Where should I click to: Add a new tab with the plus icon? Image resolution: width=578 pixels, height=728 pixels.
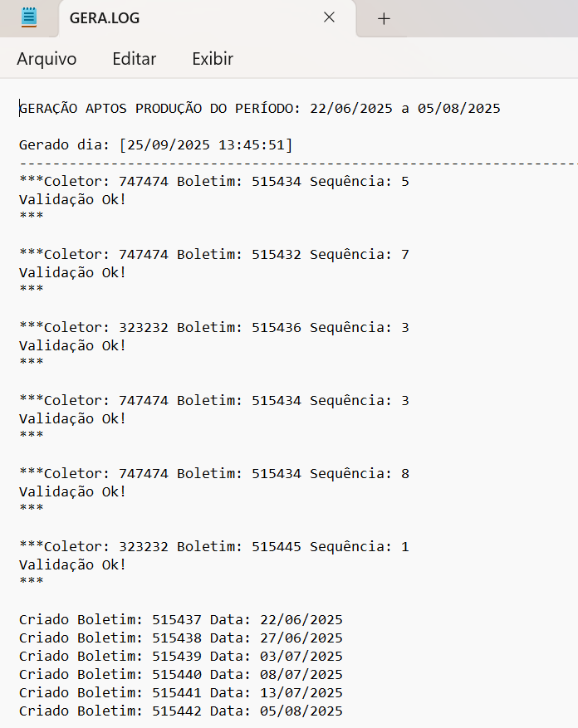[x=384, y=18]
